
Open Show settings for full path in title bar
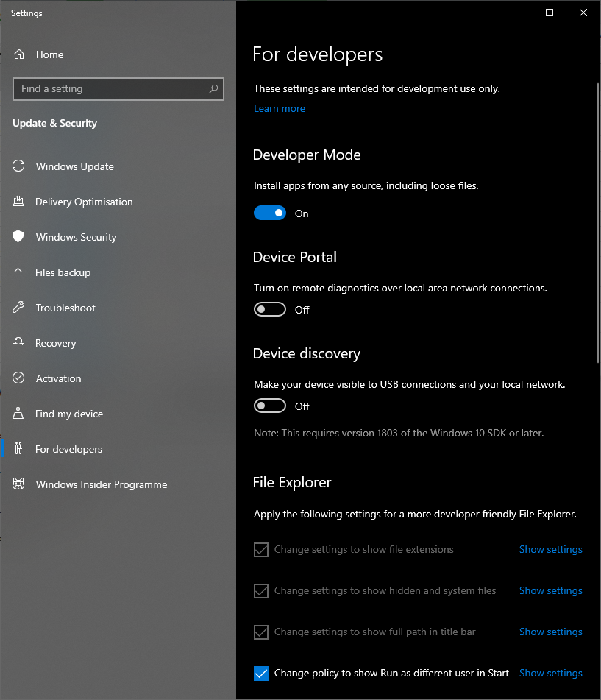pos(550,632)
